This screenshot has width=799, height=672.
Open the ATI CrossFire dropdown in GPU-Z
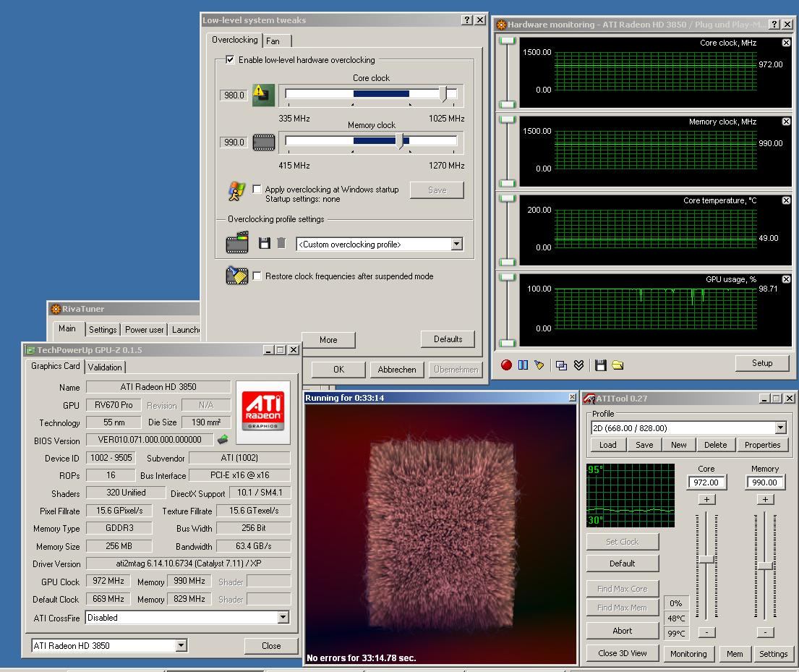pos(283,618)
